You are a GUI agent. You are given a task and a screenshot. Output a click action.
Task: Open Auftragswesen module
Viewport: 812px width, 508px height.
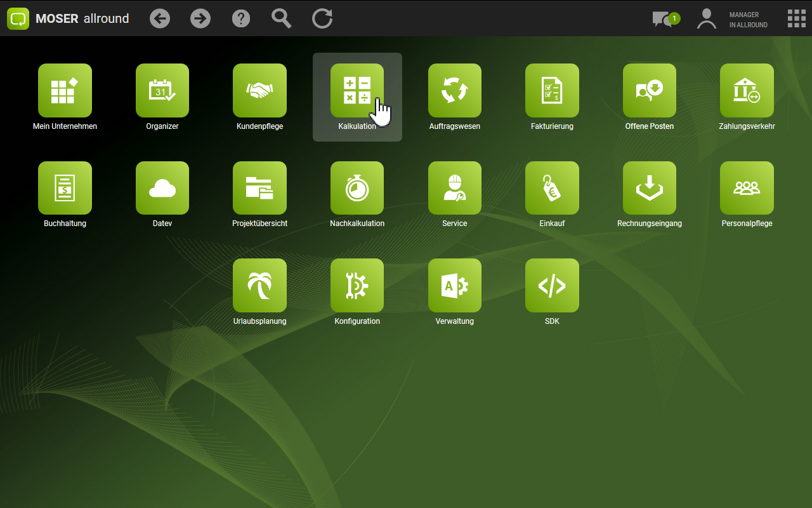[455, 91]
